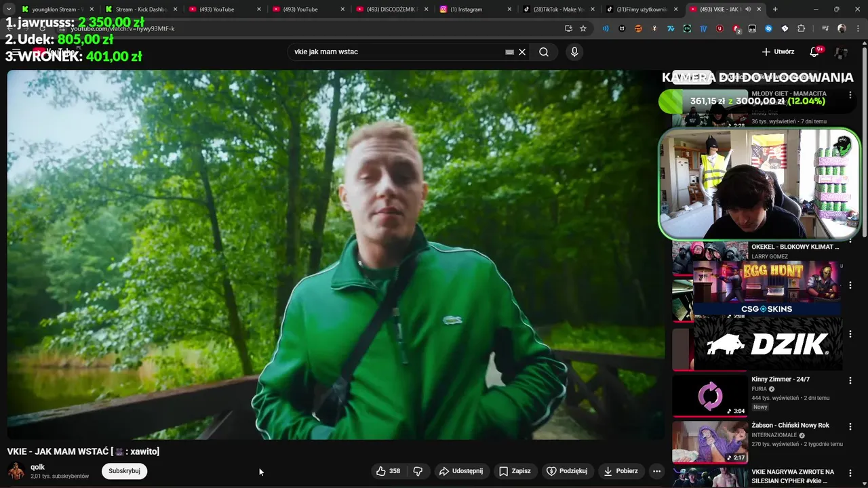Open options for Żabson - Chiński Nowy Rok
This screenshot has height=488, width=868.
coord(850,427)
